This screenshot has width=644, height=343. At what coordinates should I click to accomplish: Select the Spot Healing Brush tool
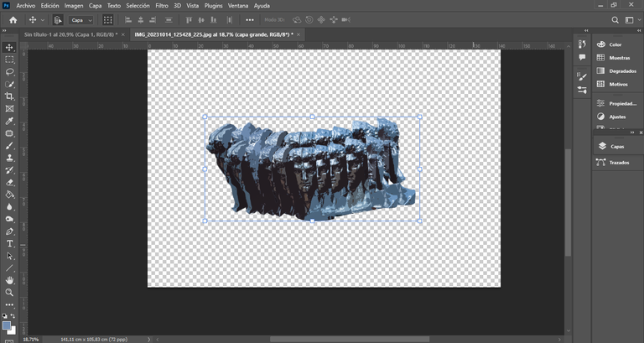click(x=9, y=133)
